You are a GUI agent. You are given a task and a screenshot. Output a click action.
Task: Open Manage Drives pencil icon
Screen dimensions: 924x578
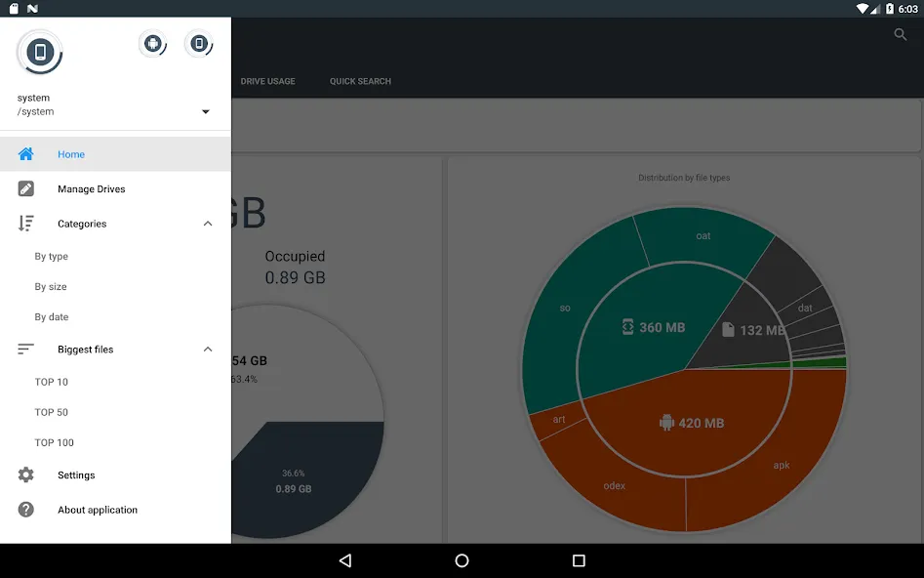pos(26,188)
